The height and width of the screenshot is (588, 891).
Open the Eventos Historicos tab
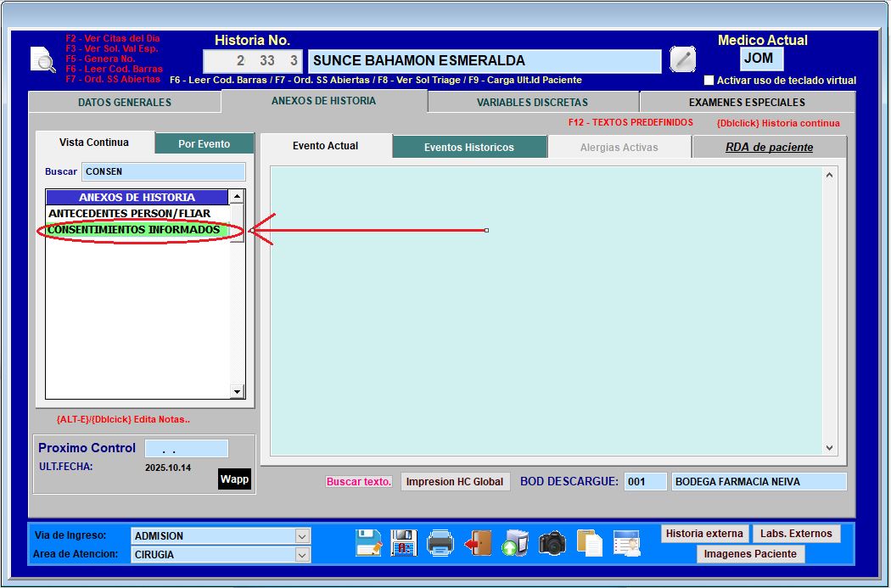coord(469,147)
